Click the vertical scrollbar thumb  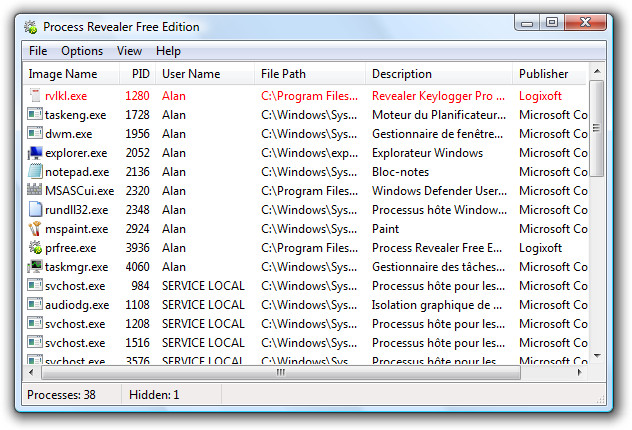tap(597, 128)
